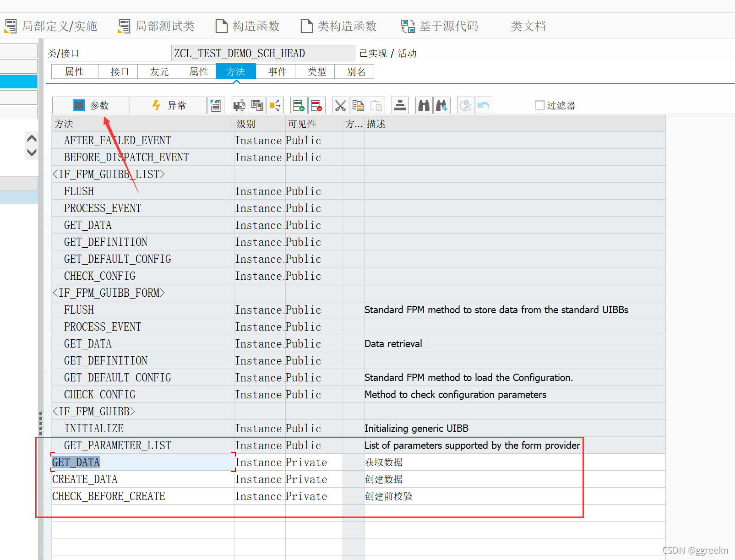Open 类文档 class documentation
735x560 pixels.
point(528,26)
